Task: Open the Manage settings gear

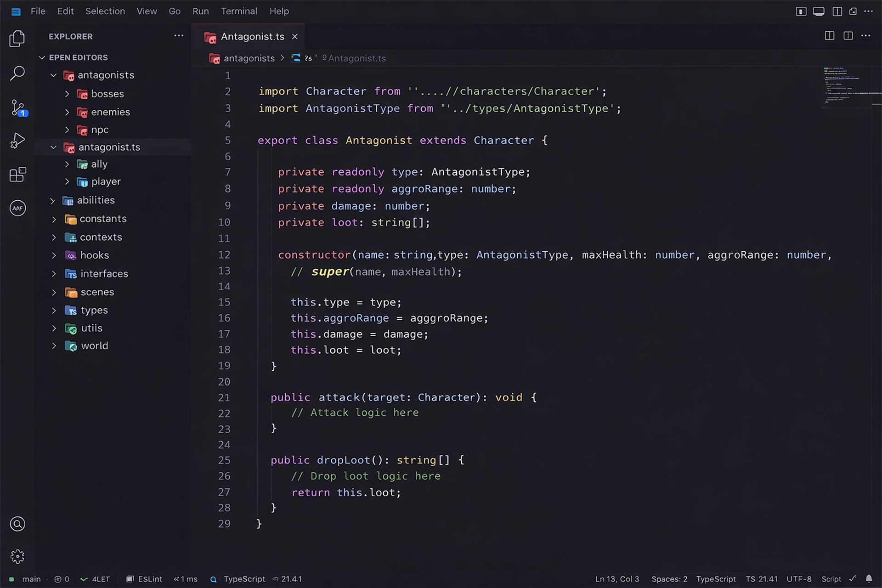Action: [x=17, y=556]
